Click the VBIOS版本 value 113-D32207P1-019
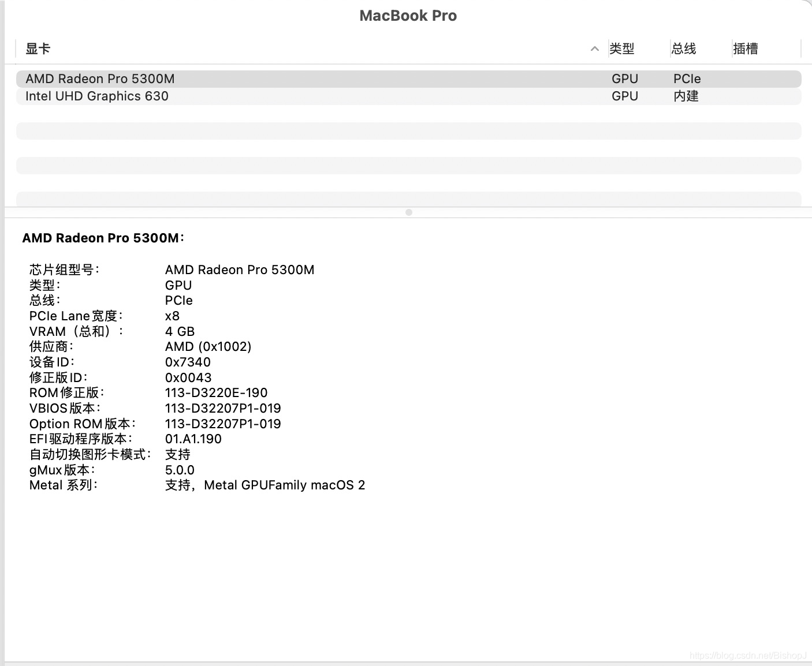The image size is (812, 666). click(223, 408)
